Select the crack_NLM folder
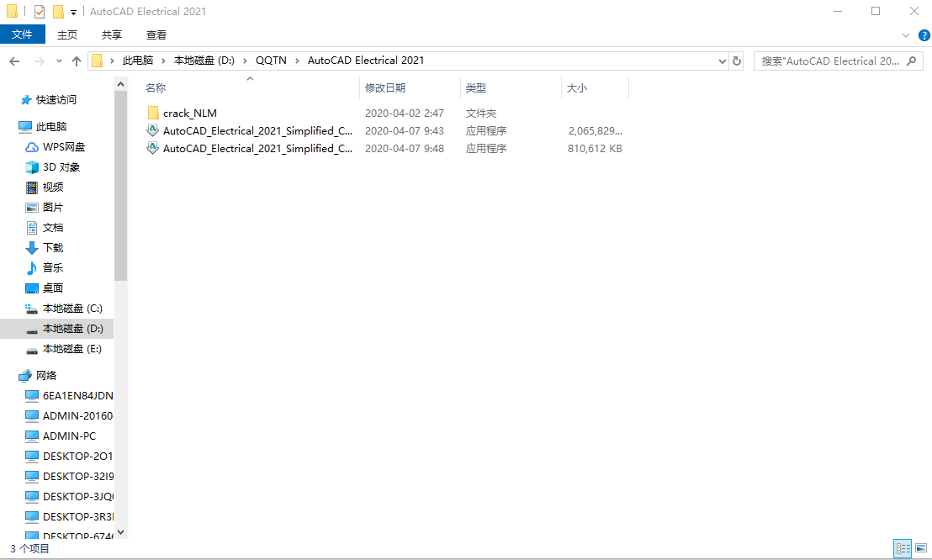This screenshot has width=932, height=560. point(190,113)
